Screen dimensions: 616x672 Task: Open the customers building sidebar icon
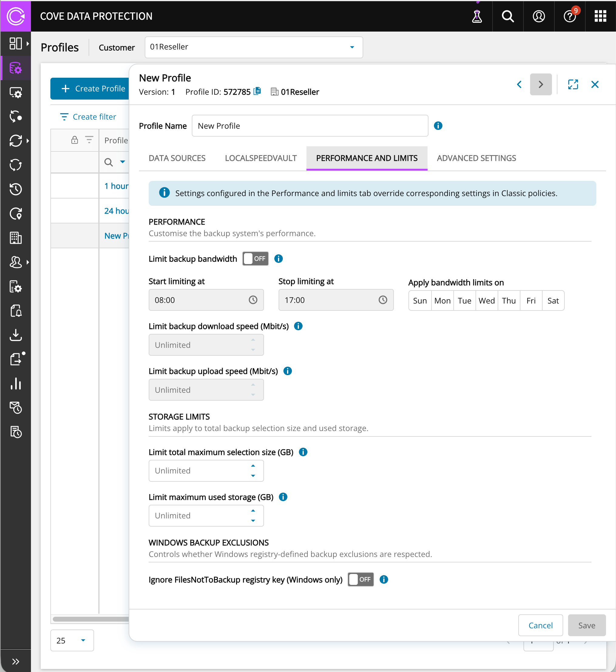pos(16,238)
